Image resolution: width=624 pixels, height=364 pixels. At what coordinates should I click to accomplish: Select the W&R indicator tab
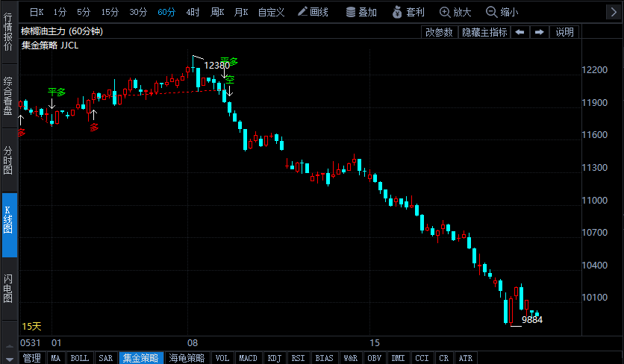pos(351,358)
